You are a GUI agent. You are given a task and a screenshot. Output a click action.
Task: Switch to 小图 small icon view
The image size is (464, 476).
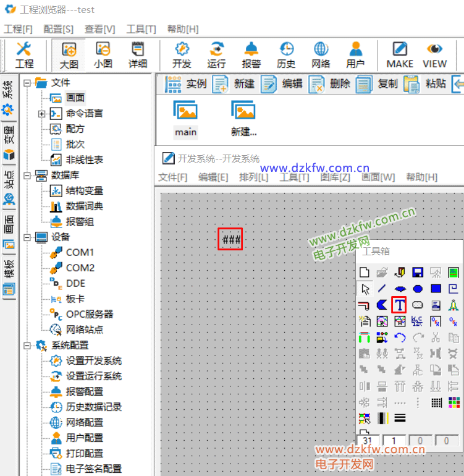coord(103,55)
